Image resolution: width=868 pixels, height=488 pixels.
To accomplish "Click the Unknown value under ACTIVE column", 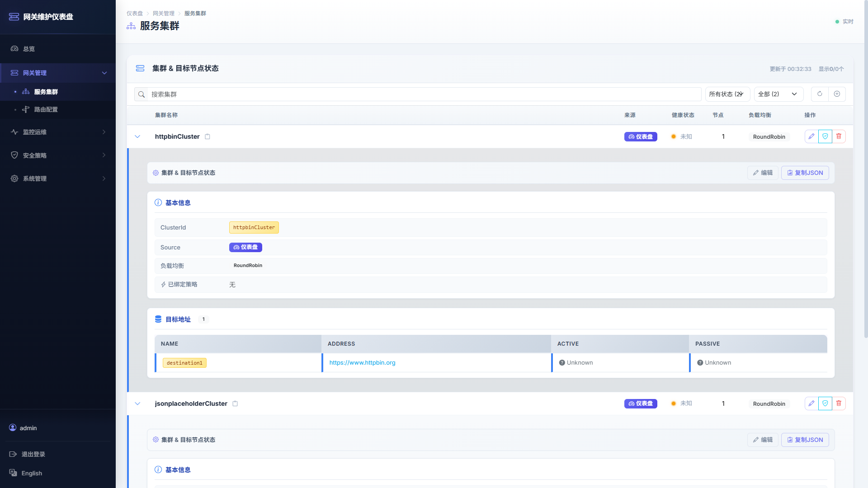I will [576, 363].
